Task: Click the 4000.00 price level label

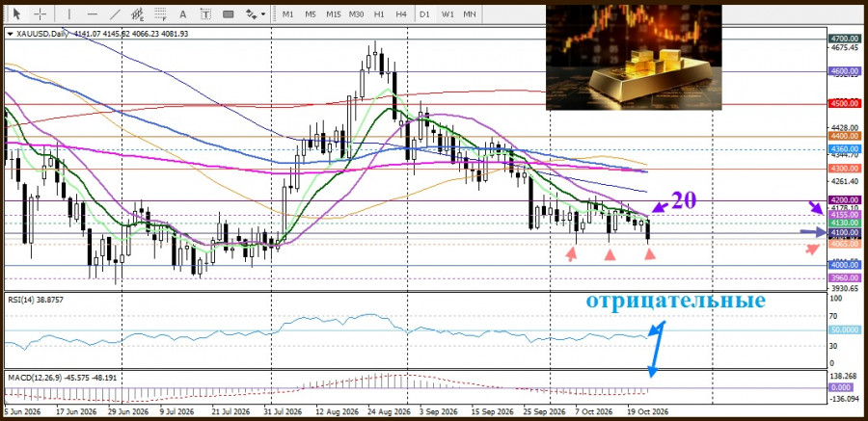Action: (x=844, y=265)
